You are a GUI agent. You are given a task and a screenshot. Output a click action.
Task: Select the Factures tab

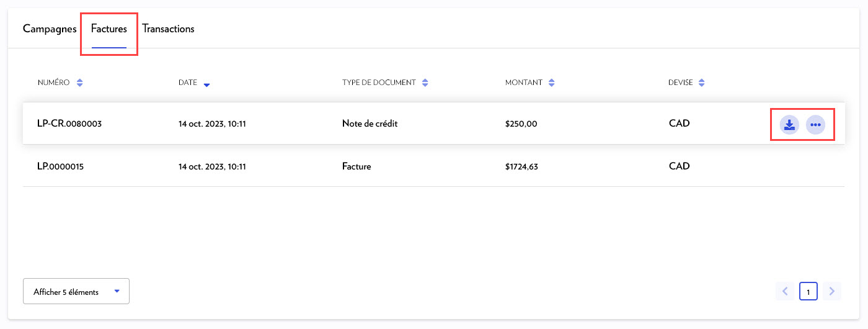[x=108, y=29]
